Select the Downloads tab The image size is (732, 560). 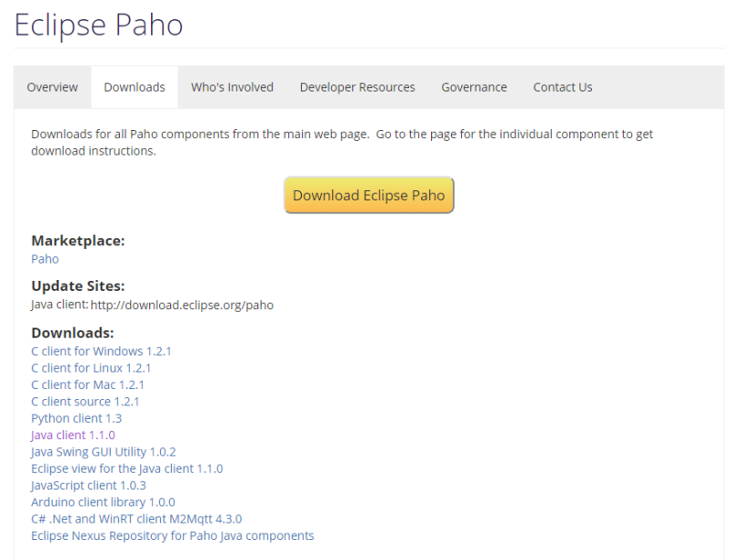135,87
